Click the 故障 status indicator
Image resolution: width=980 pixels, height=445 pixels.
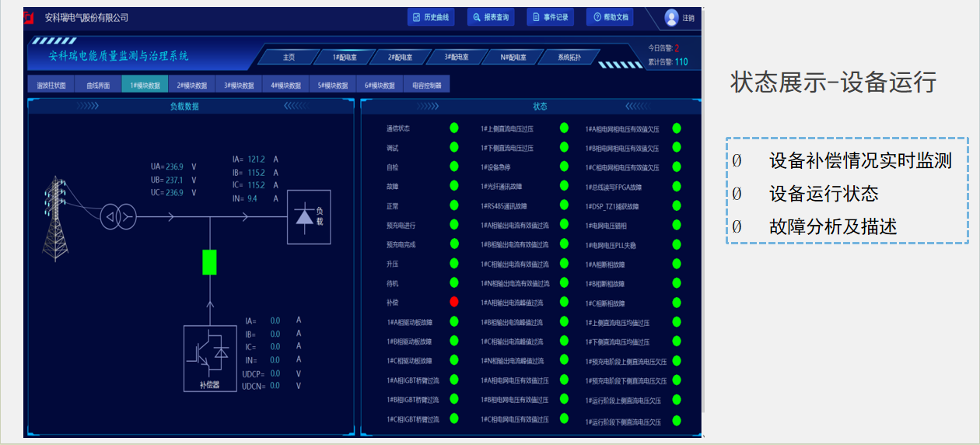tap(454, 186)
